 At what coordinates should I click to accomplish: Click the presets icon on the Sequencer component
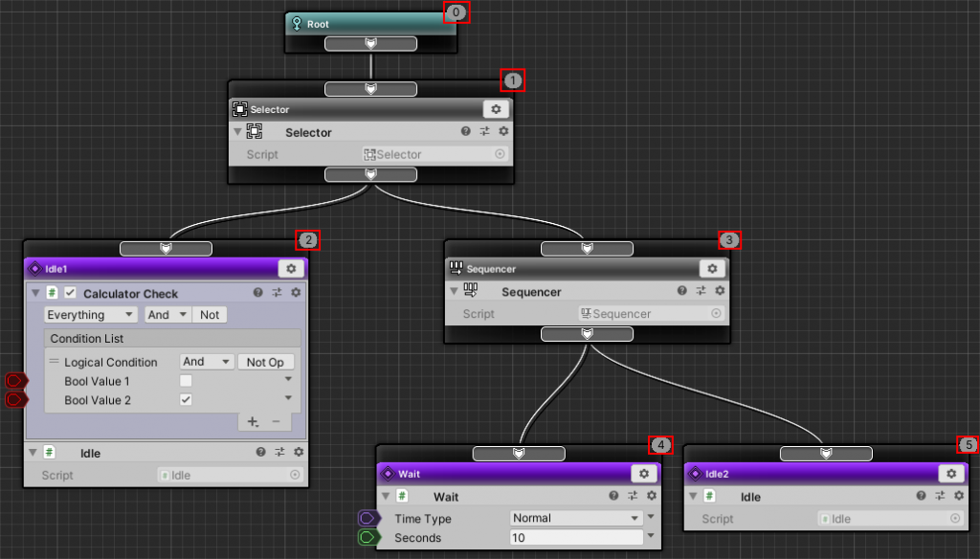[702, 291]
